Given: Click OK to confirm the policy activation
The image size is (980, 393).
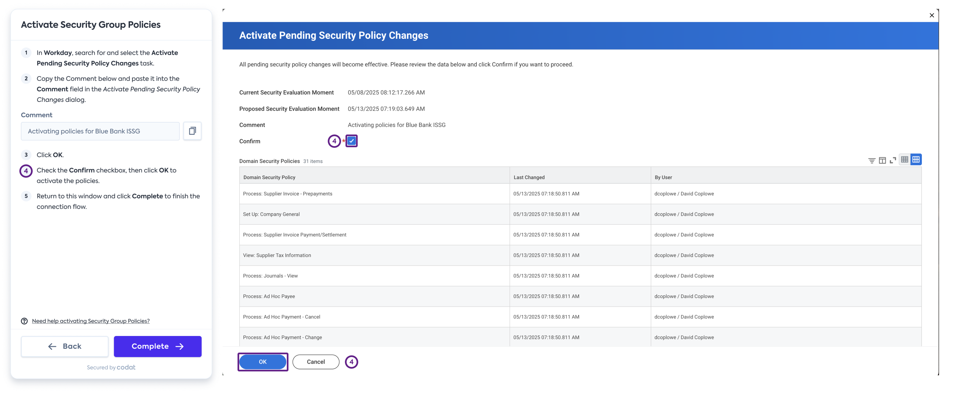Looking at the screenshot, I should point(262,361).
